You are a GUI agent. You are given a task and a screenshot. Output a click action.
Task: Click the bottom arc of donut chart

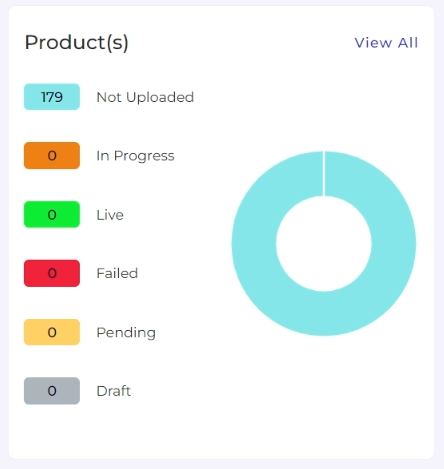324,314
